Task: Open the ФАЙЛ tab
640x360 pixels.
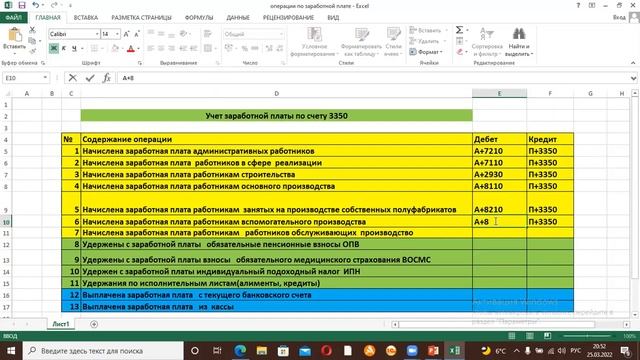Action: click(x=13, y=18)
